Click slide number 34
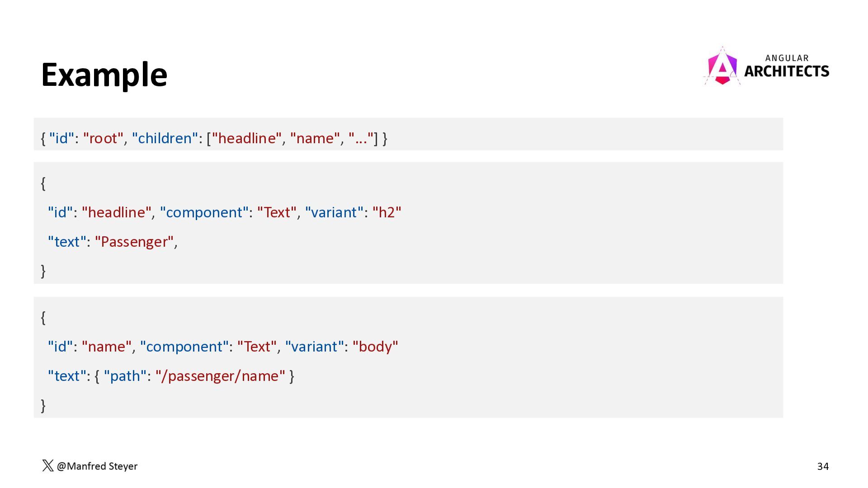868x488 pixels. pos(823,466)
